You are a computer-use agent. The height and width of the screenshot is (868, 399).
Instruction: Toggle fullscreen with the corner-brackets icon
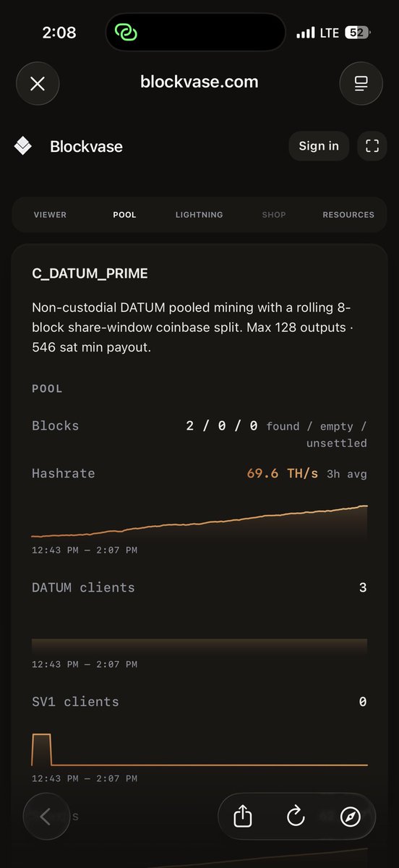click(x=372, y=146)
